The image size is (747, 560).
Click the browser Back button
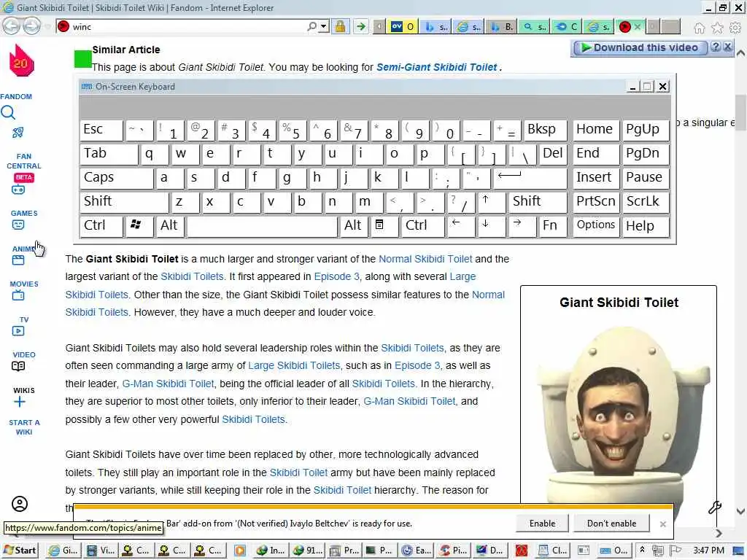click(11, 26)
